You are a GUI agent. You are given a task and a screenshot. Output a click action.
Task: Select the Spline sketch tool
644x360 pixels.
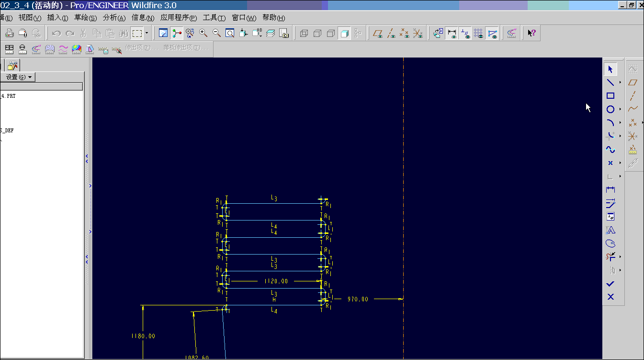[610, 150]
